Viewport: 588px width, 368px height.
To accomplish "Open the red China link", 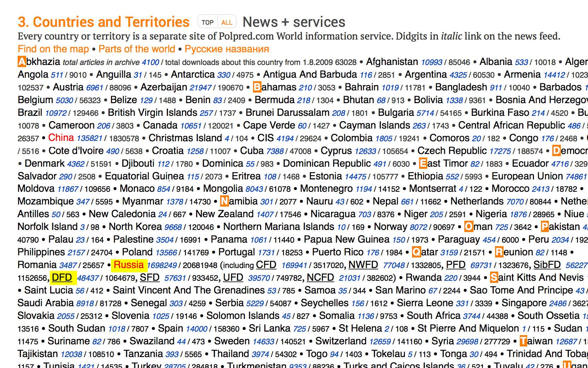I will (x=61, y=138).
